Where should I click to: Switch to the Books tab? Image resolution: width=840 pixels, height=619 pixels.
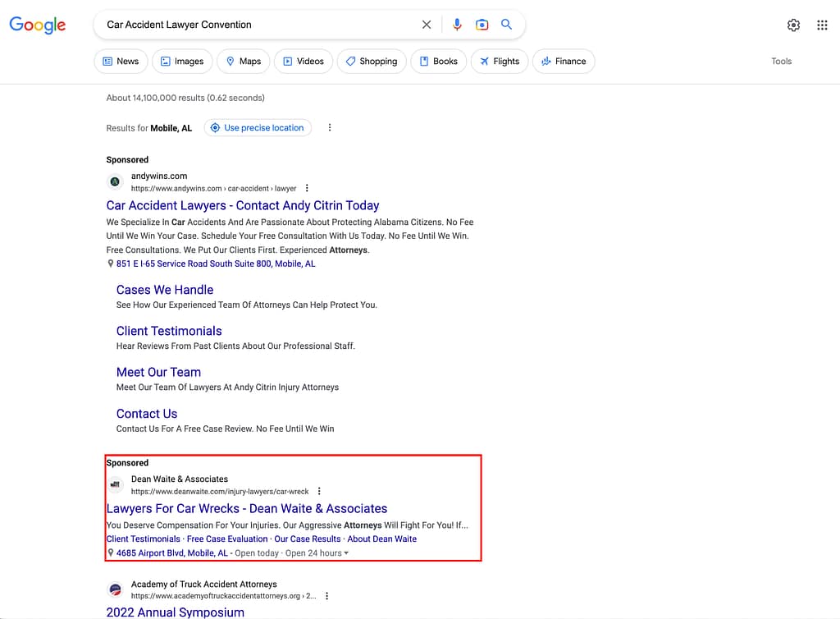439,61
